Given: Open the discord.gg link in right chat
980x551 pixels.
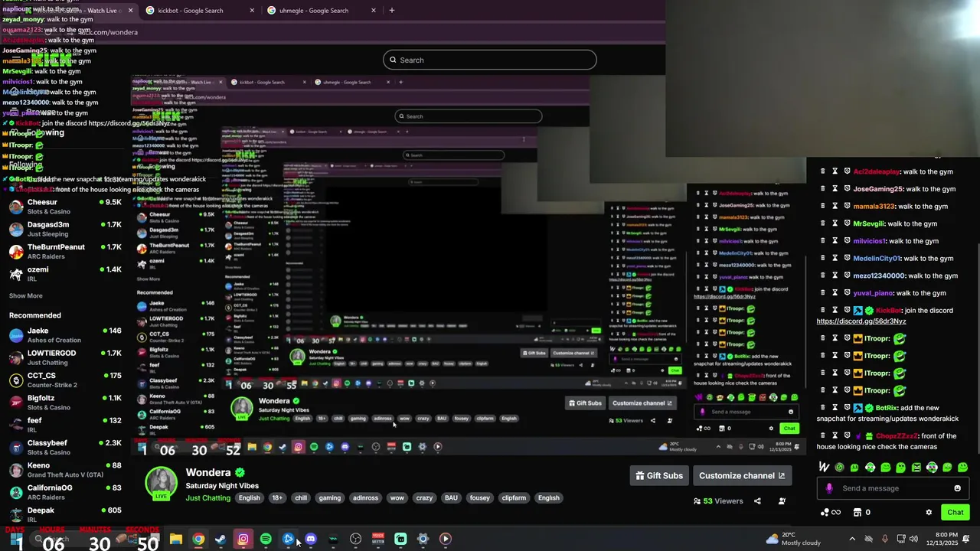Looking at the screenshot, I should pyautogui.click(x=861, y=321).
